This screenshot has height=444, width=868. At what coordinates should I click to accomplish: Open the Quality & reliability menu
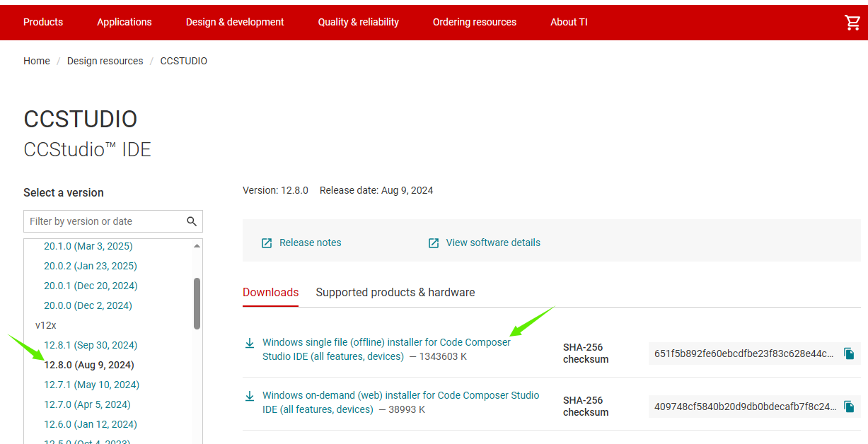point(359,22)
